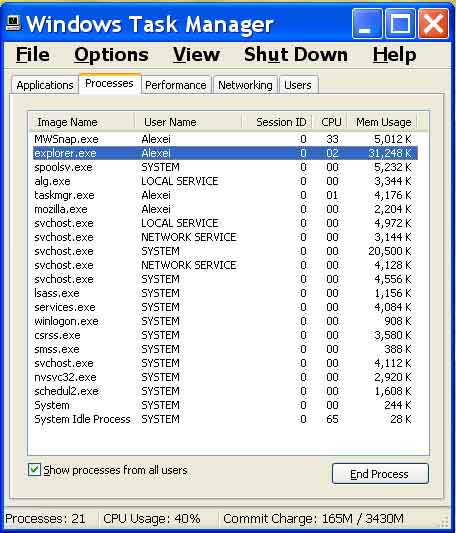Select the explorer.exe process row
Image resolution: width=456 pixels, height=533 pixels.
[225, 153]
